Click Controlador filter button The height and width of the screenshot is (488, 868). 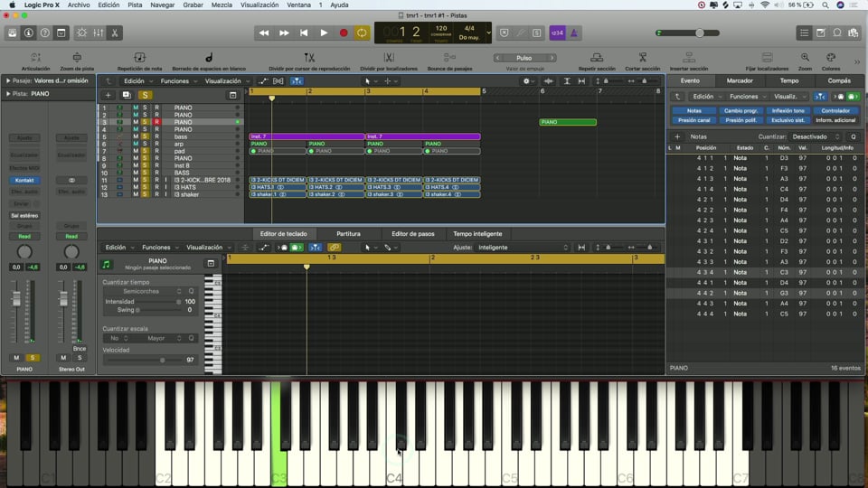[835, 110]
